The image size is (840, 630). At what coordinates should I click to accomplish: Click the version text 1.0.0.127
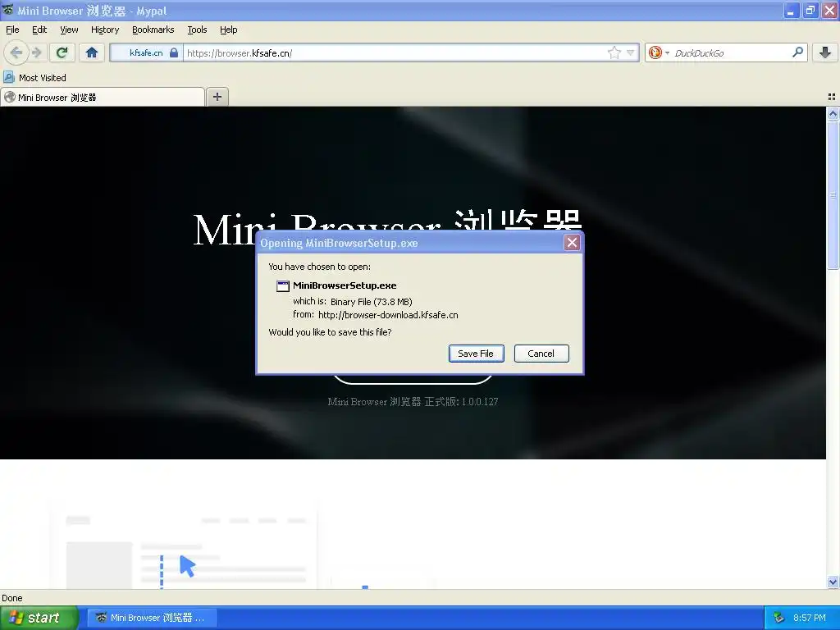479,402
